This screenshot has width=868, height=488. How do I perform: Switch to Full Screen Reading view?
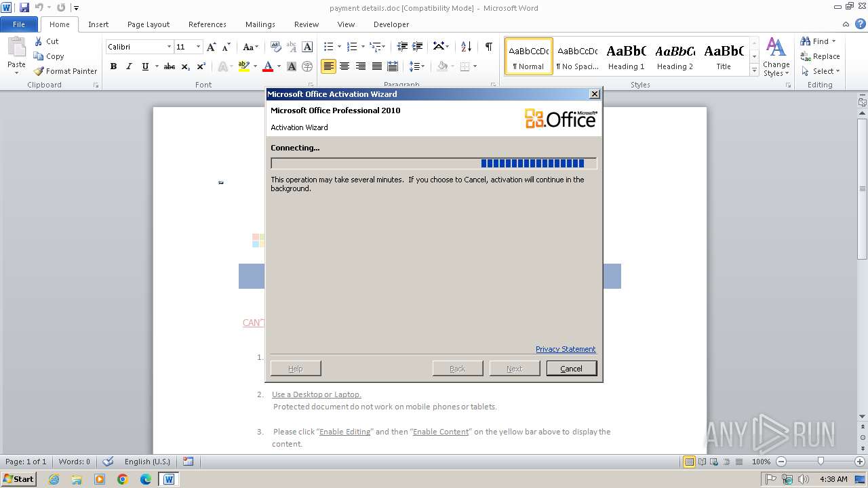[x=702, y=462]
